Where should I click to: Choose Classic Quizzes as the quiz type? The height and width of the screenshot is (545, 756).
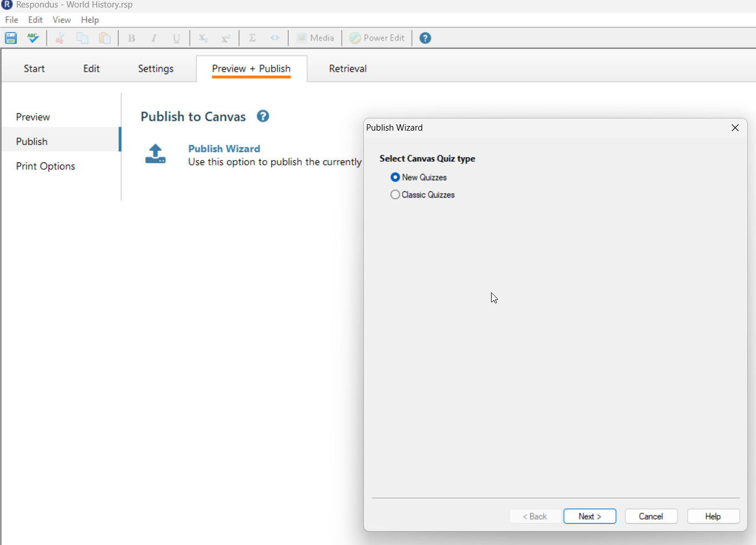pyautogui.click(x=394, y=194)
